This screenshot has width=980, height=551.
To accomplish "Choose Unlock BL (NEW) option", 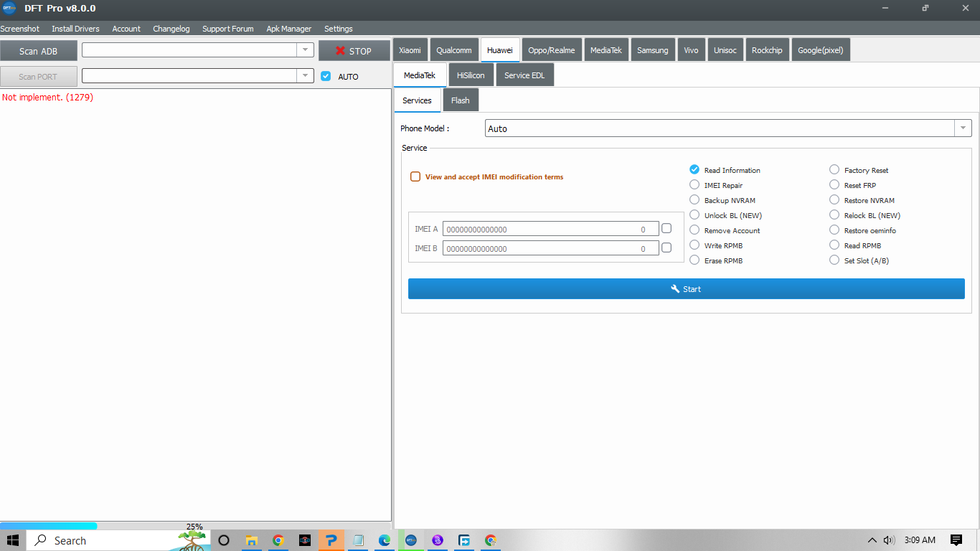I will point(694,215).
